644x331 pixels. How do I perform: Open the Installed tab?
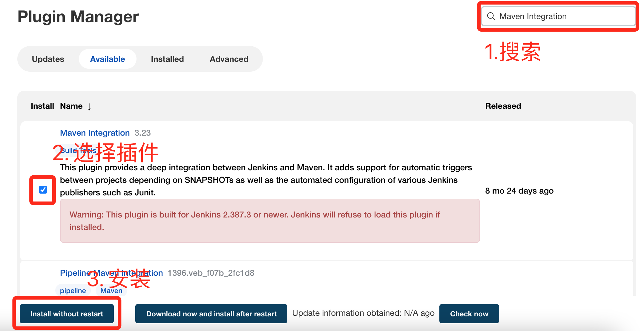[x=167, y=59]
